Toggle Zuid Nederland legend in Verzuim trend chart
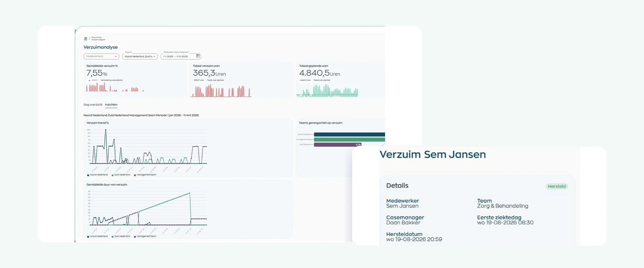The width and height of the screenshot is (644, 268). [121, 175]
